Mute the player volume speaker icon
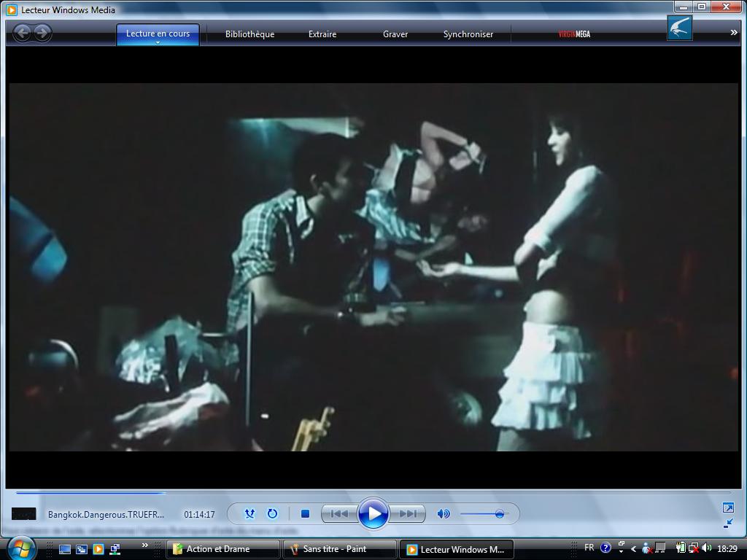The width and height of the screenshot is (747, 560). click(443, 513)
